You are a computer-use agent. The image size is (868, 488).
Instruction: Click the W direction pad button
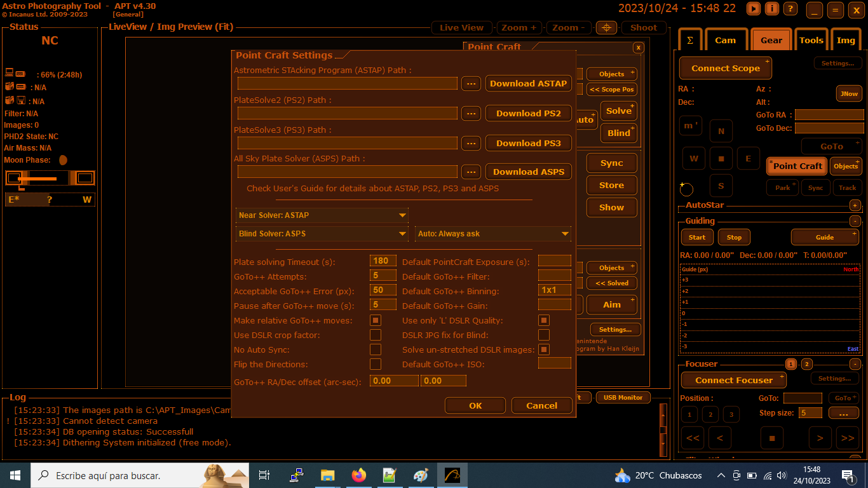693,158
